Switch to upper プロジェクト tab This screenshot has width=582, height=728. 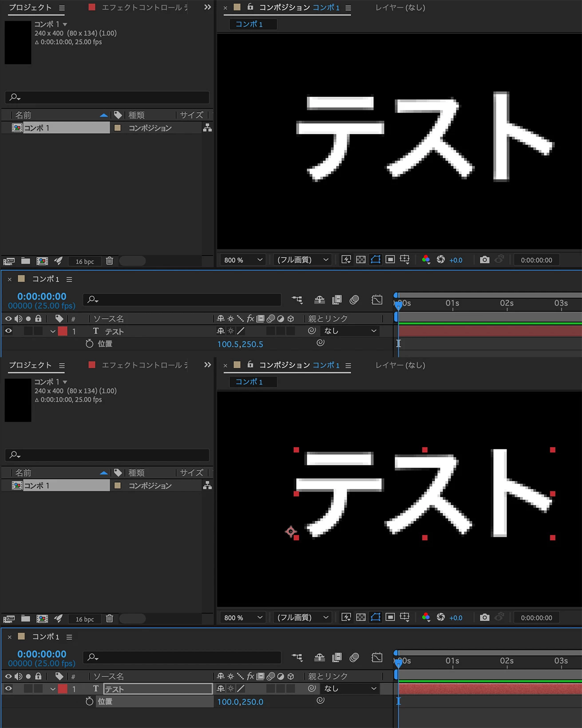[x=30, y=8]
